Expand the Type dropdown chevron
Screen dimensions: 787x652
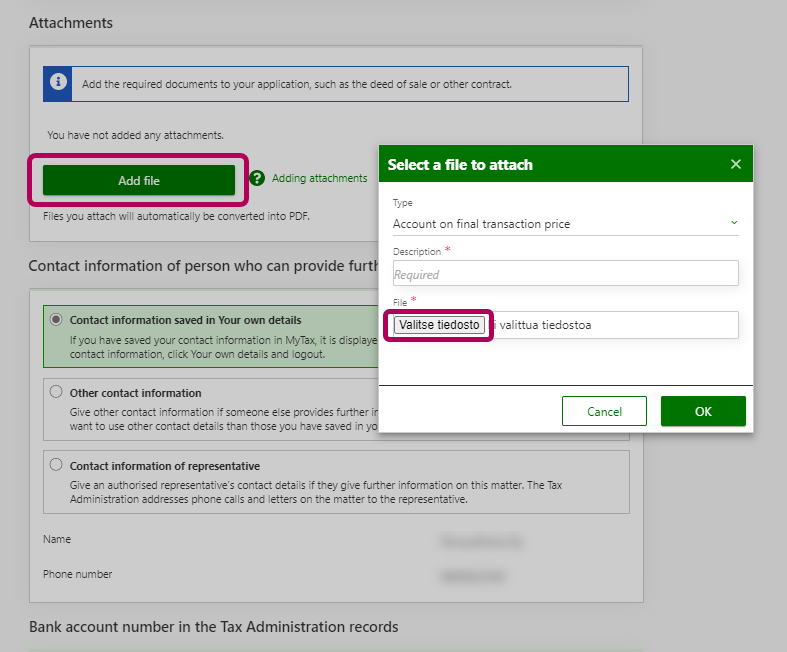tap(733, 223)
